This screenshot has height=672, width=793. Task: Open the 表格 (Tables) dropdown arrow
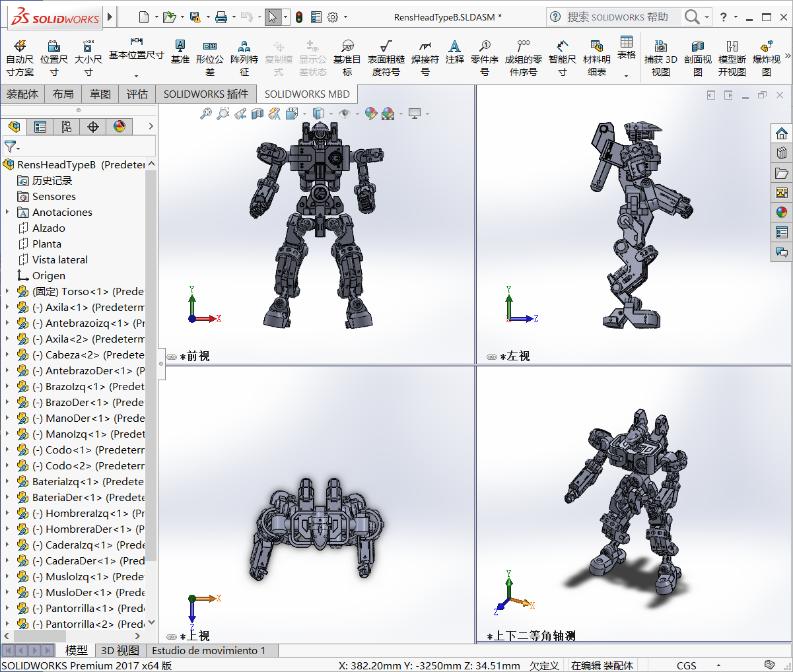(x=627, y=75)
